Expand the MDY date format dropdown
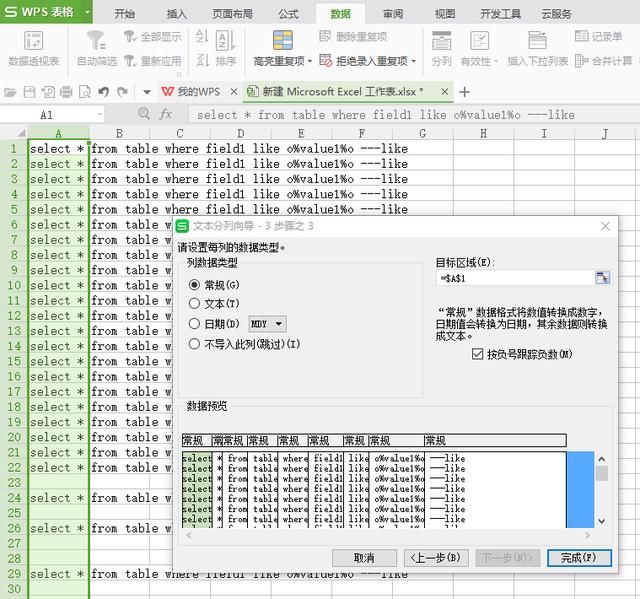The image size is (640, 599). [x=267, y=324]
